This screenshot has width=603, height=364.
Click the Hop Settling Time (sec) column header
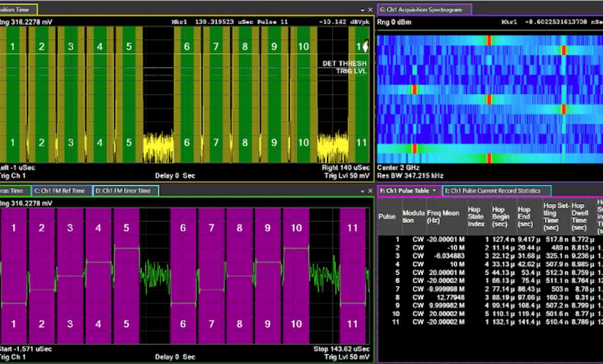[556, 216]
